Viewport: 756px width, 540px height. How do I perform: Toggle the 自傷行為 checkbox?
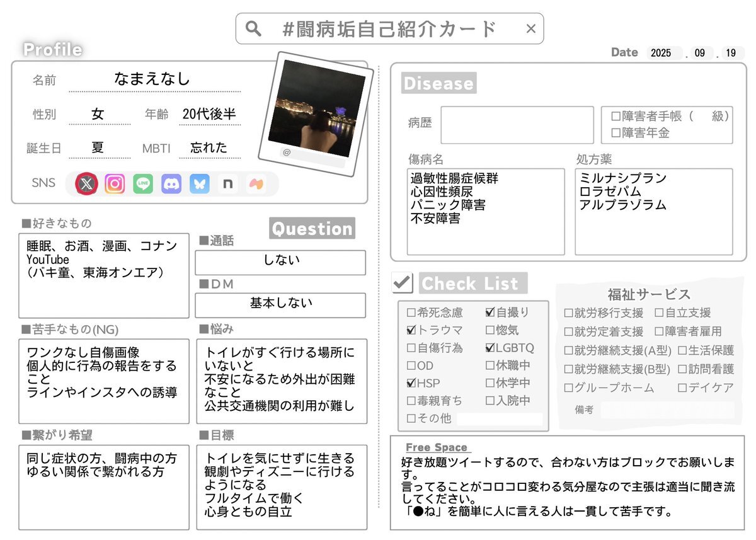(411, 348)
